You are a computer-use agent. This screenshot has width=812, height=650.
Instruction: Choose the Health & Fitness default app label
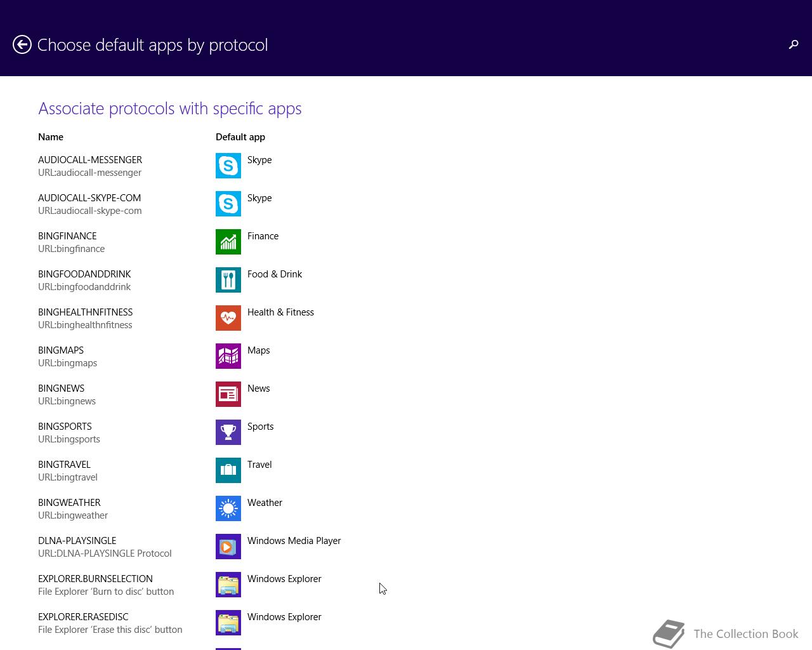tap(280, 312)
